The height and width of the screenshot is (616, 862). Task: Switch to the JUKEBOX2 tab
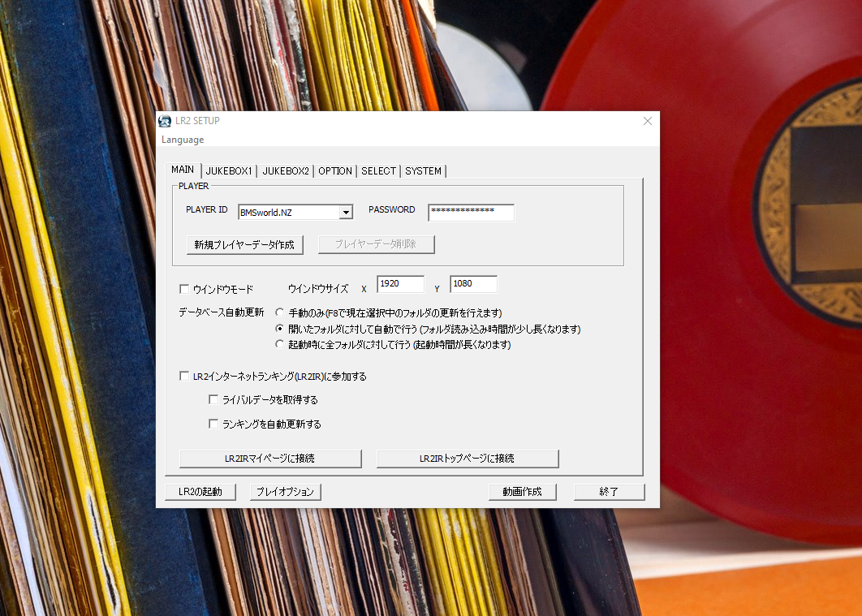click(x=286, y=171)
